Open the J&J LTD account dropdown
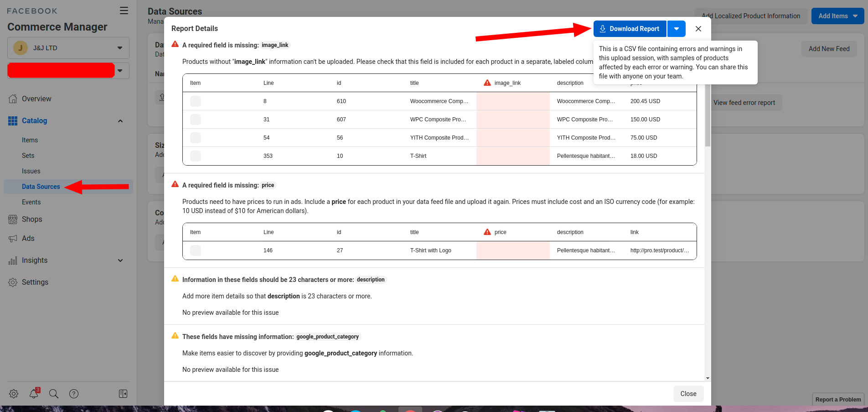This screenshot has height=412, width=868. tap(68, 48)
